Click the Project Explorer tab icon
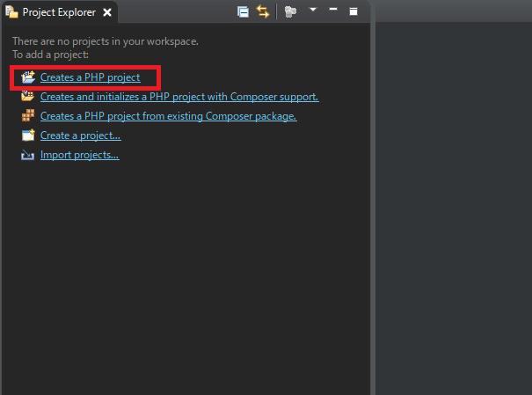 pos(12,12)
